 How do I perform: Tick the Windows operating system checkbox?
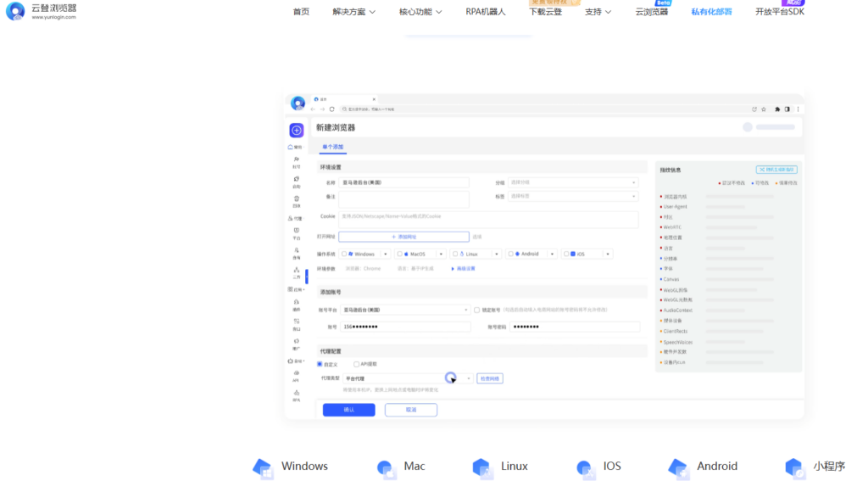pos(344,254)
